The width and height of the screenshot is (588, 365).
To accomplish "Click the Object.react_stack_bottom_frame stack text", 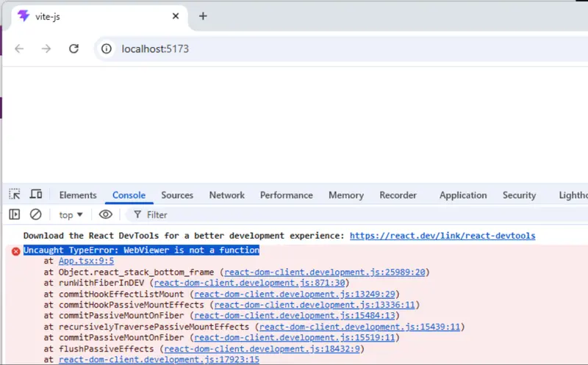I will [x=136, y=272].
